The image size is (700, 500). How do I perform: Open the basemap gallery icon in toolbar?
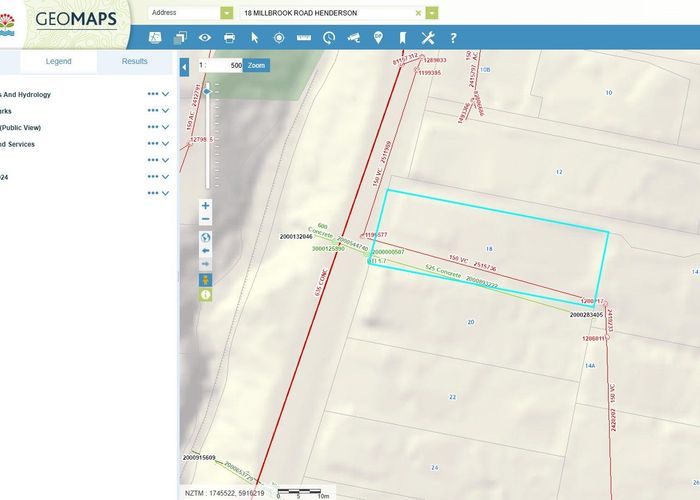(x=155, y=38)
